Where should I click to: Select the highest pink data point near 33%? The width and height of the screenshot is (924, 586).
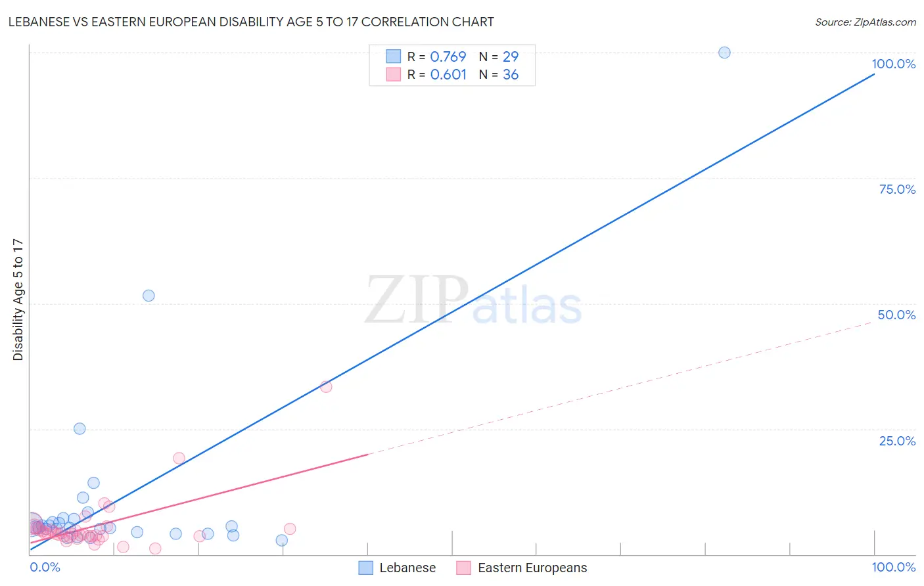(x=326, y=387)
